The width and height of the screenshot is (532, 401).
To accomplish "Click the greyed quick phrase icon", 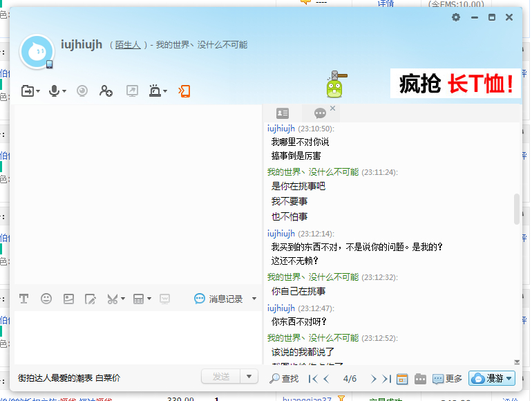I will point(164,299).
